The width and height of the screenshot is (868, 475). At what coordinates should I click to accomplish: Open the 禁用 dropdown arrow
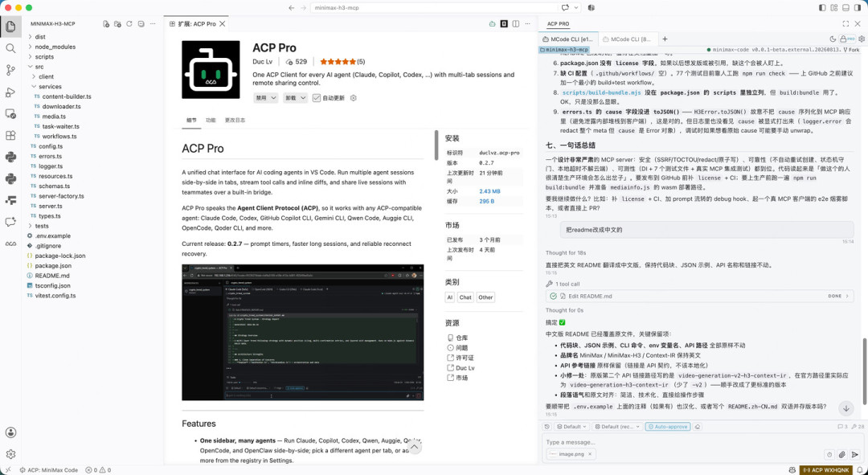click(x=275, y=98)
